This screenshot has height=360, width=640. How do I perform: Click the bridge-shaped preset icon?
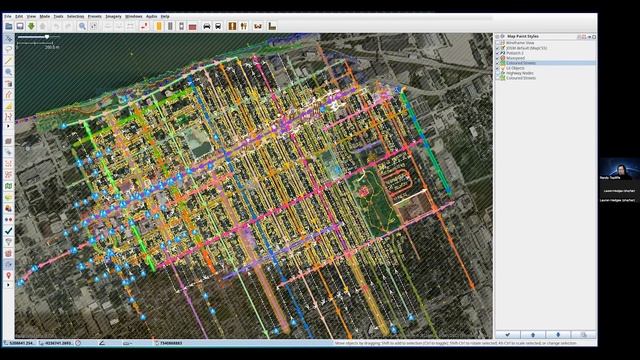point(258,26)
